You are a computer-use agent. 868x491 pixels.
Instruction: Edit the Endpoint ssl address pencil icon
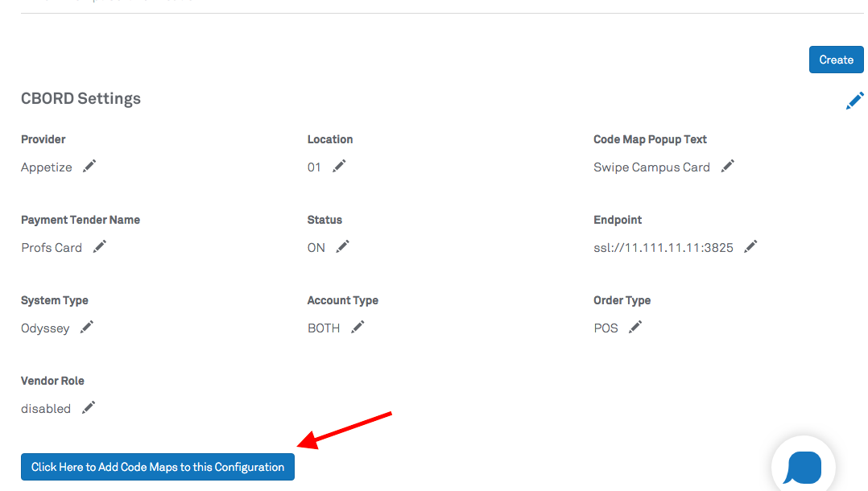[750, 246]
